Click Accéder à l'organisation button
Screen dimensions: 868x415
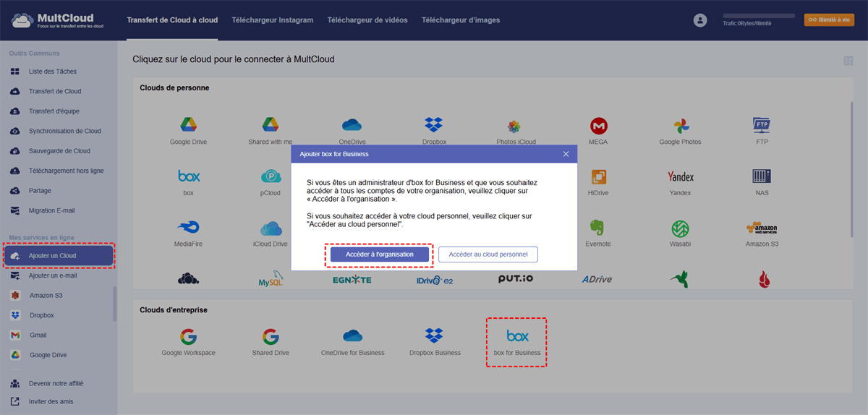pos(380,254)
